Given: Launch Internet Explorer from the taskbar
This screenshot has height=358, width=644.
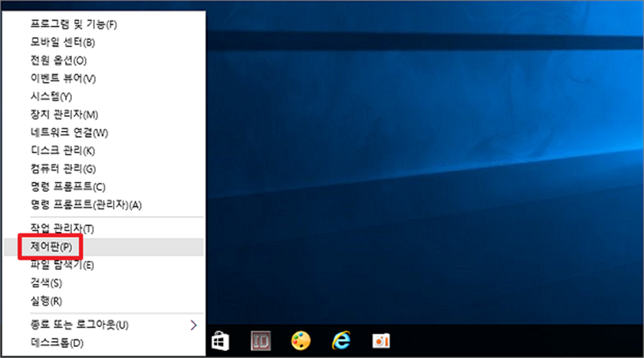Looking at the screenshot, I should [x=341, y=340].
